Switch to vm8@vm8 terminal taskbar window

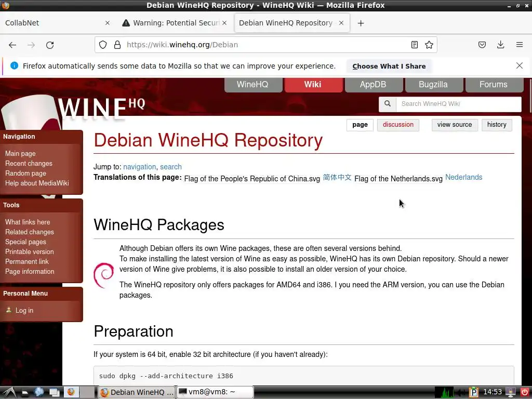pyautogui.click(x=215, y=392)
